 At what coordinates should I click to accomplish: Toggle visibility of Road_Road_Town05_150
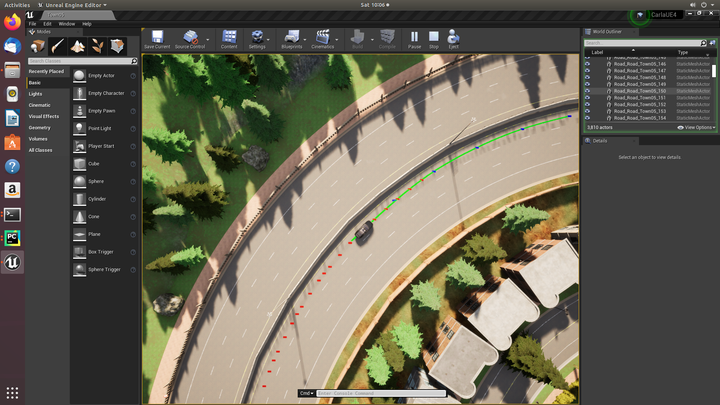tap(587, 91)
